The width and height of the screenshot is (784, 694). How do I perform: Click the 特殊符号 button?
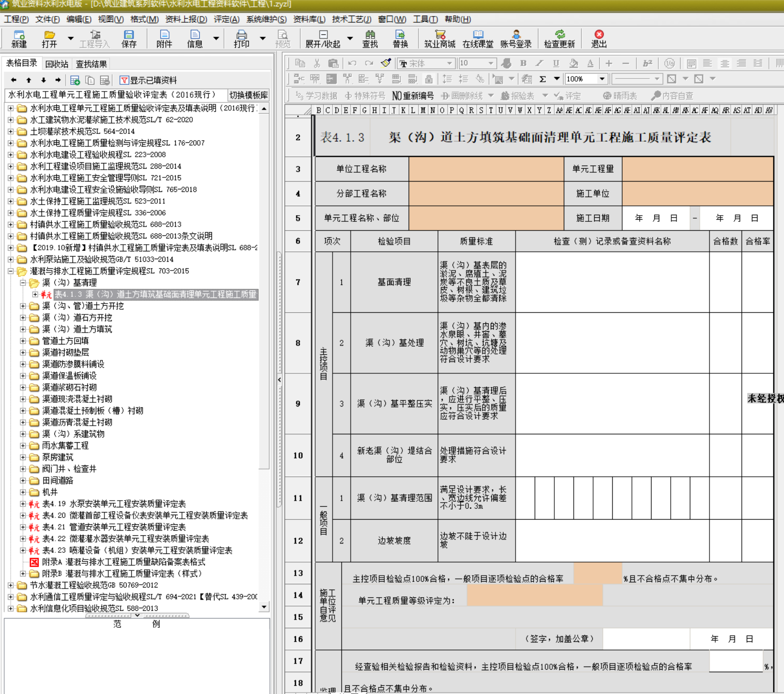click(x=365, y=96)
